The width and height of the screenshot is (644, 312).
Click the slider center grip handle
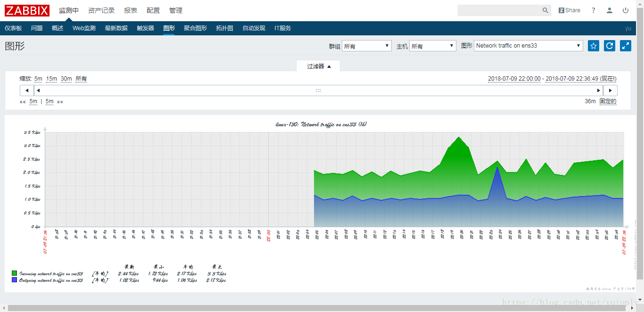tap(318, 90)
